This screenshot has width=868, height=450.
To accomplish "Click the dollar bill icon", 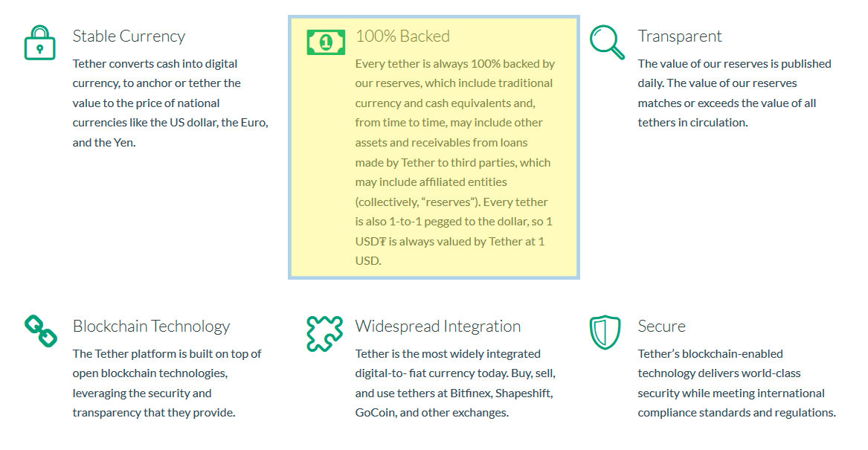I will point(326,42).
